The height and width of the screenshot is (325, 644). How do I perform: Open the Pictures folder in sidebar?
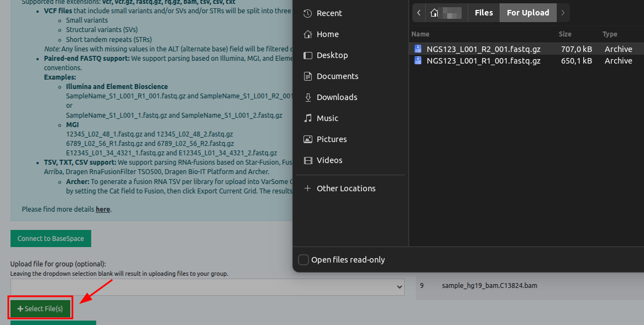point(332,139)
